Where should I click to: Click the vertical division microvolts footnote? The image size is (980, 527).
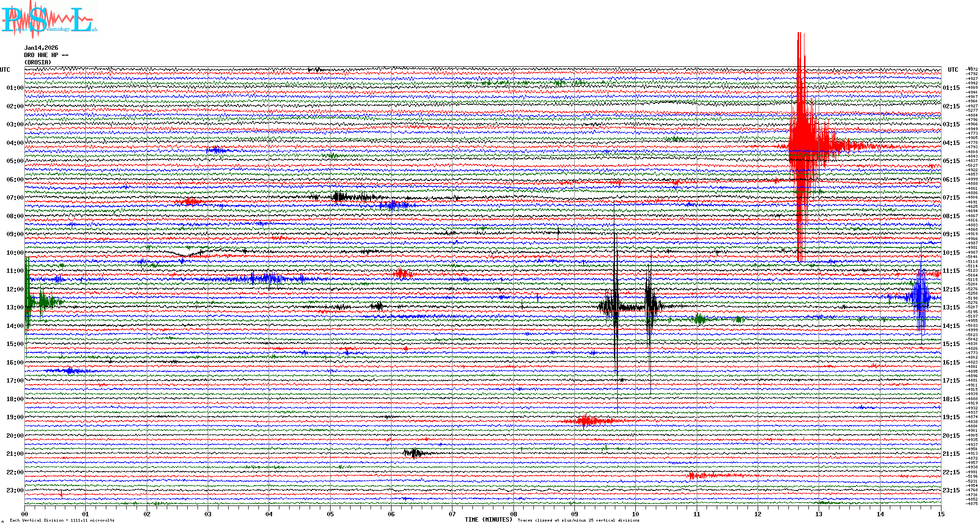click(62, 520)
